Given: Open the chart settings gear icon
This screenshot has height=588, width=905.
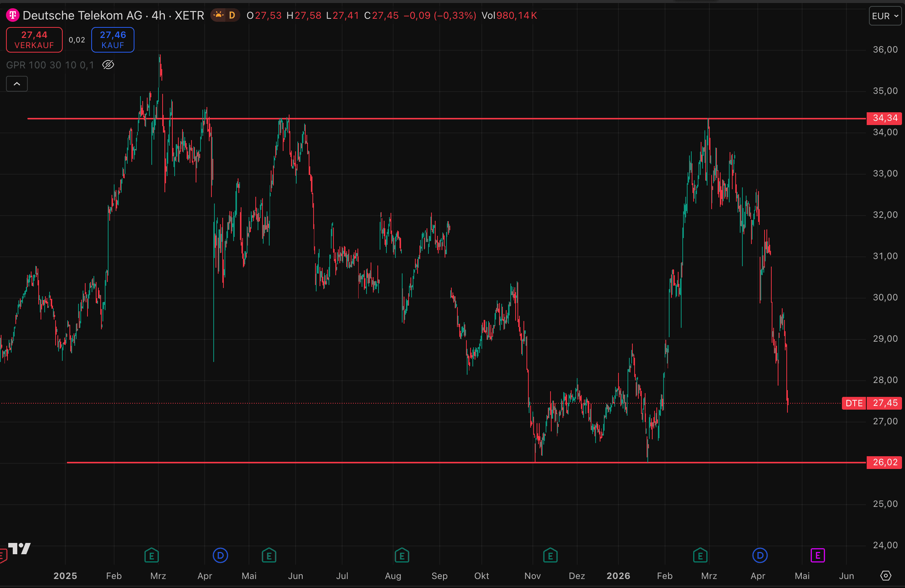Looking at the screenshot, I should 885,576.
